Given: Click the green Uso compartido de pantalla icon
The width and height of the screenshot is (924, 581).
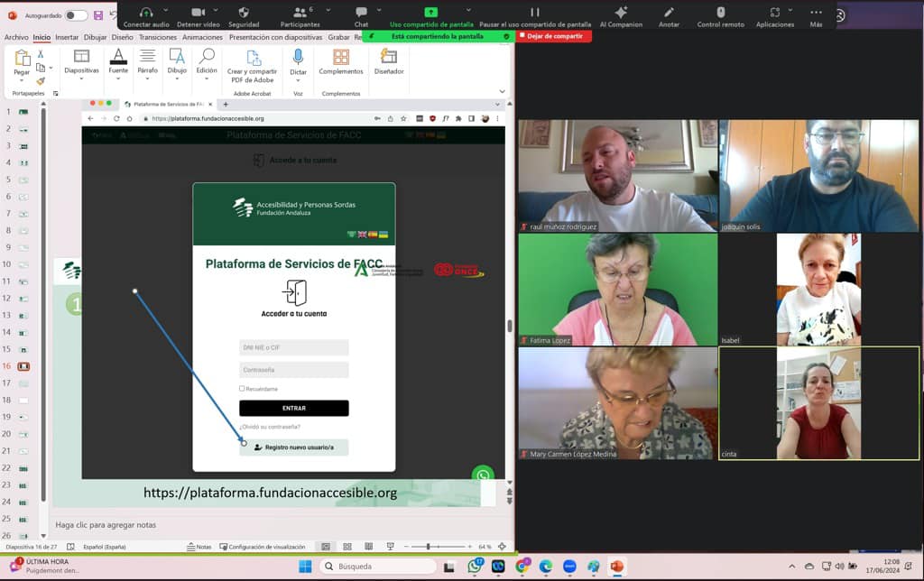Looking at the screenshot, I should (x=431, y=13).
